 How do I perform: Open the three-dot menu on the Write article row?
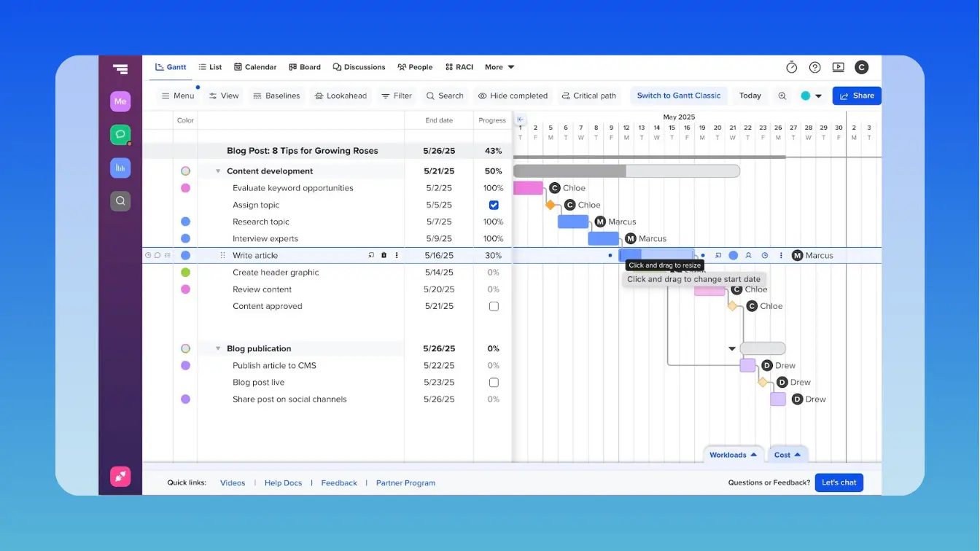tap(396, 255)
